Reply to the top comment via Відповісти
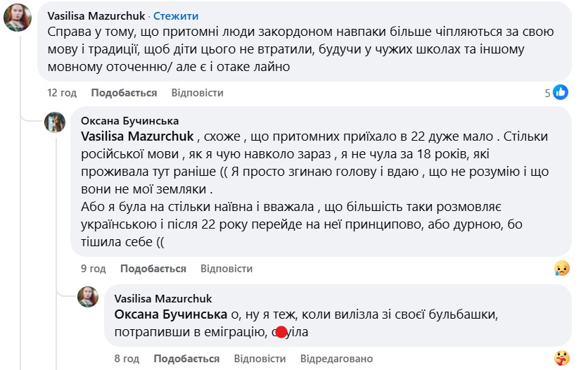This screenshot has height=370, width=588. 197,93
